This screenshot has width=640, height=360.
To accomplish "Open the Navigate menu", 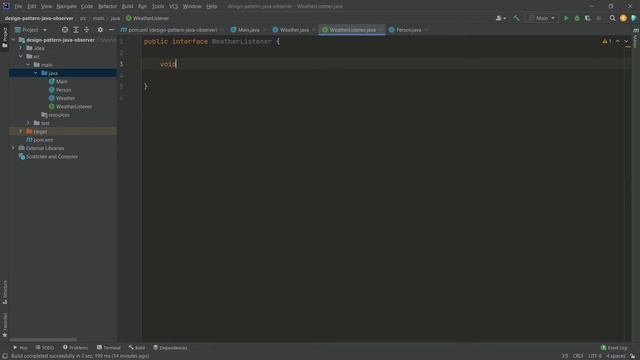I will 66,6.
